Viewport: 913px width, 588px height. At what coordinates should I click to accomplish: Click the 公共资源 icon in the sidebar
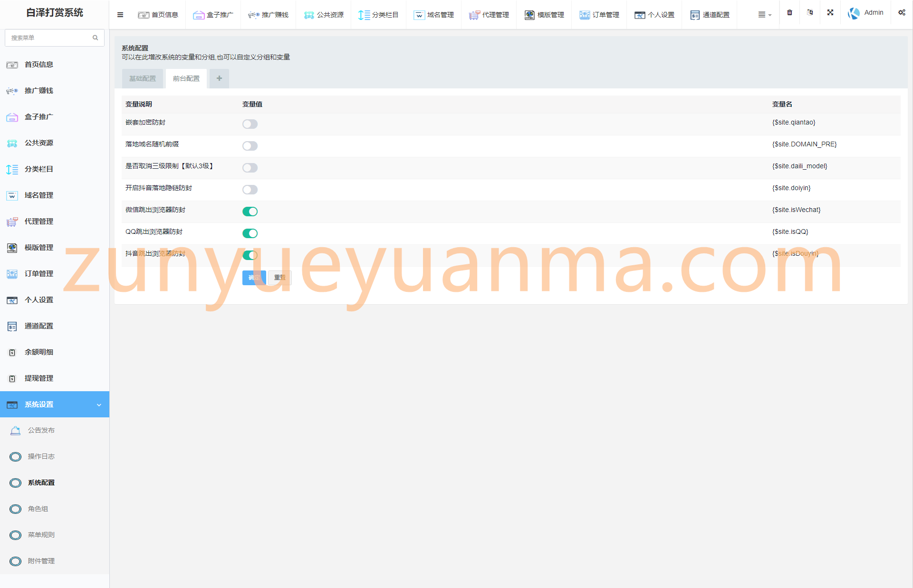[x=12, y=143]
